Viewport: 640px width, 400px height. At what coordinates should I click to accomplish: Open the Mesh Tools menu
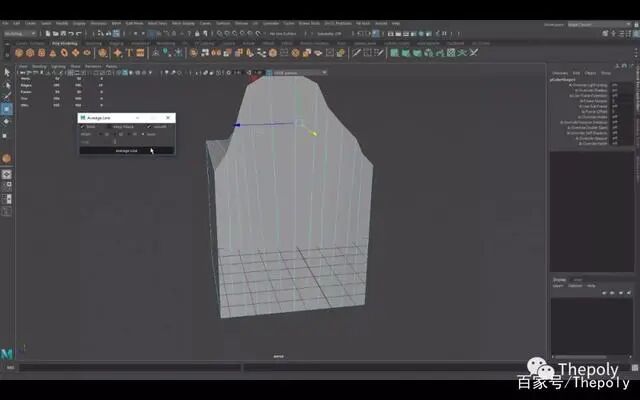(x=157, y=23)
